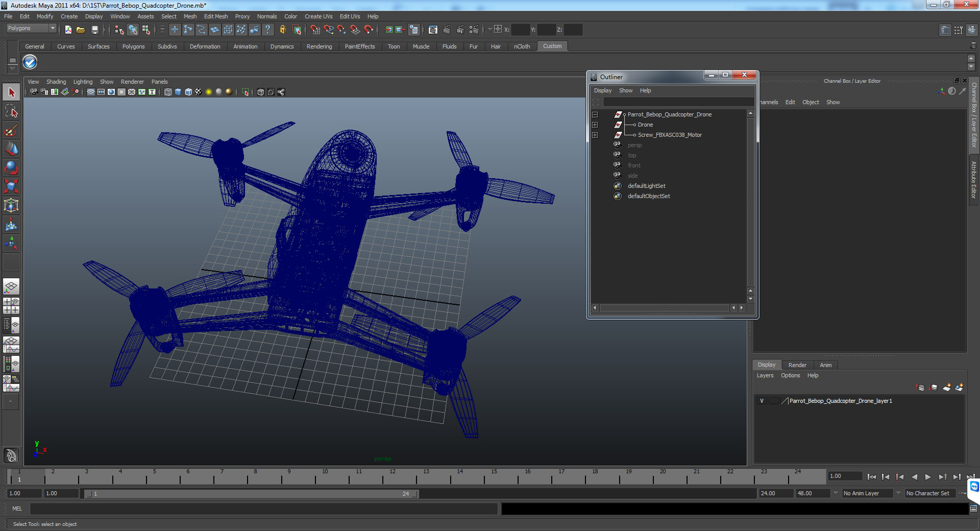
Task: Click the MEL command input field
Action: tap(264, 509)
